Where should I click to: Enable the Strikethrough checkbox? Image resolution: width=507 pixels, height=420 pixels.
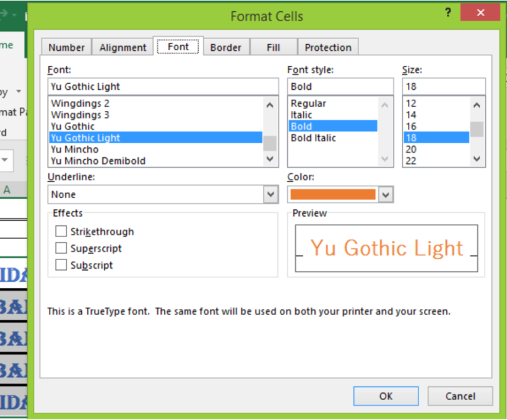(61, 232)
